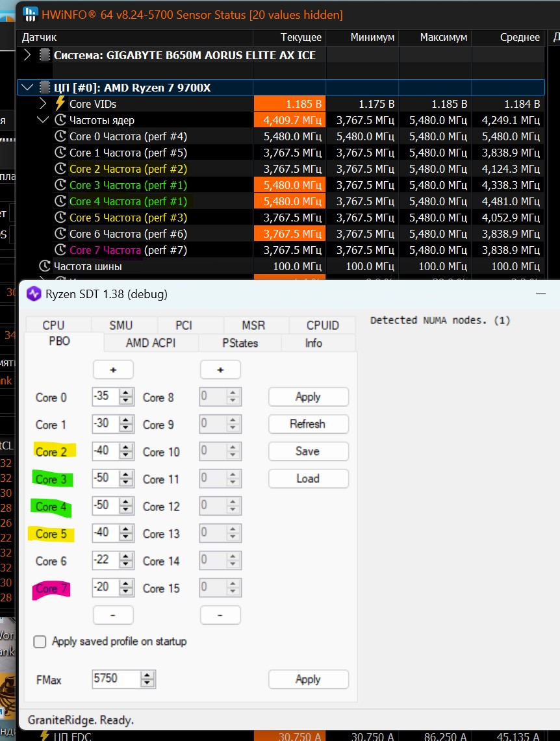The image size is (560, 741).
Task: Expand the Core VIDs sensor group
Action: click(x=43, y=103)
